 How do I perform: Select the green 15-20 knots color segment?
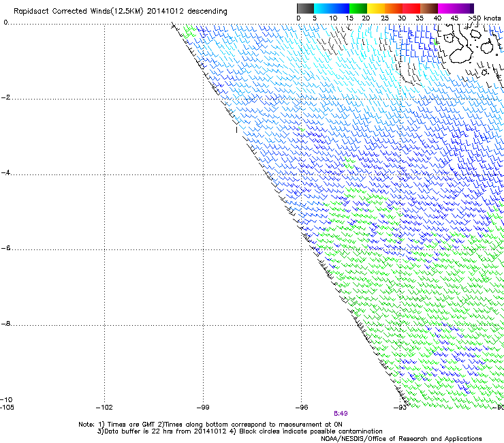358,8
